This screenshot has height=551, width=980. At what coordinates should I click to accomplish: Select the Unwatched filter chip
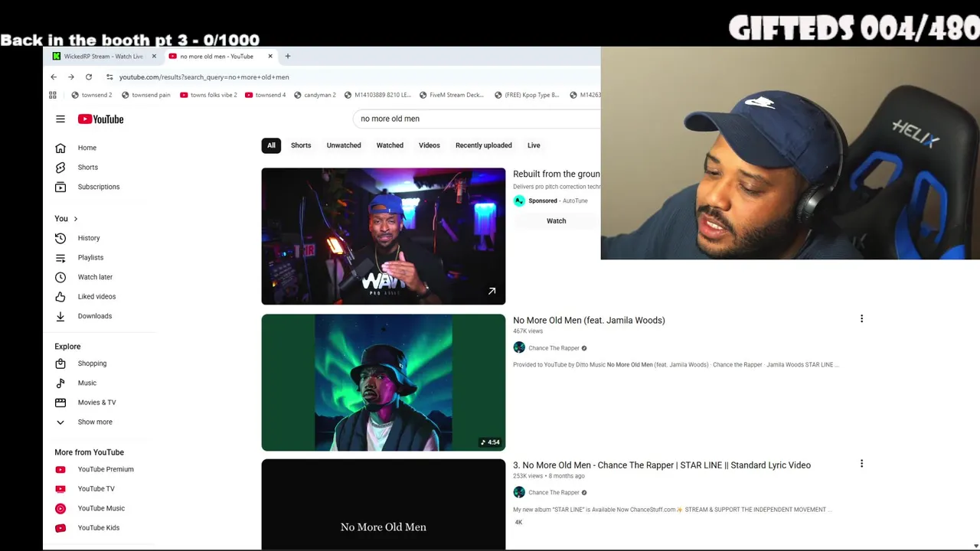point(344,145)
